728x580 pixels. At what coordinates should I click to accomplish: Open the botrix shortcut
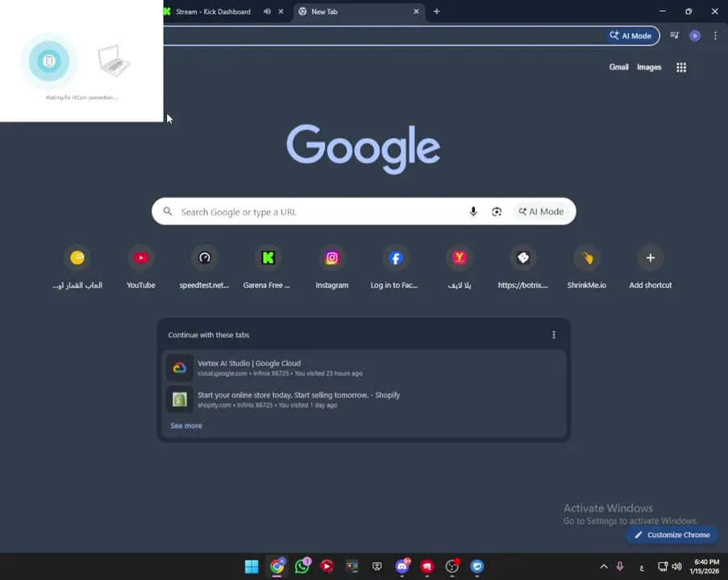point(522,267)
